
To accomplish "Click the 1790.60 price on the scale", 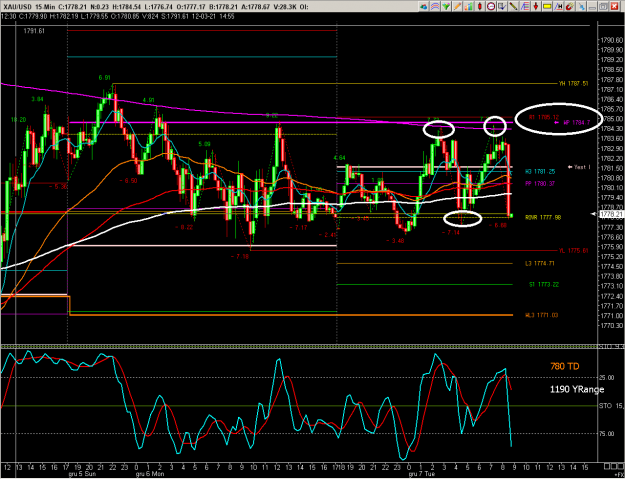I will (612, 40).
